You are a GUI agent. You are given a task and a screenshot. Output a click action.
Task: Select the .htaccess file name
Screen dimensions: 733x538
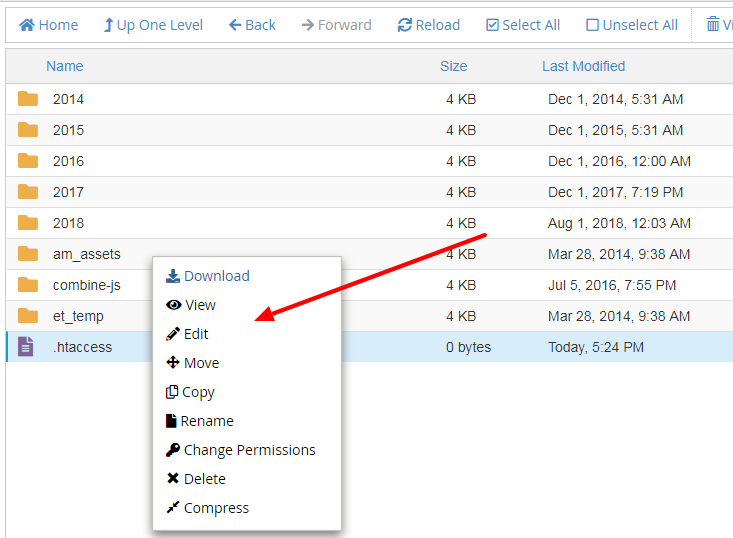point(83,347)
